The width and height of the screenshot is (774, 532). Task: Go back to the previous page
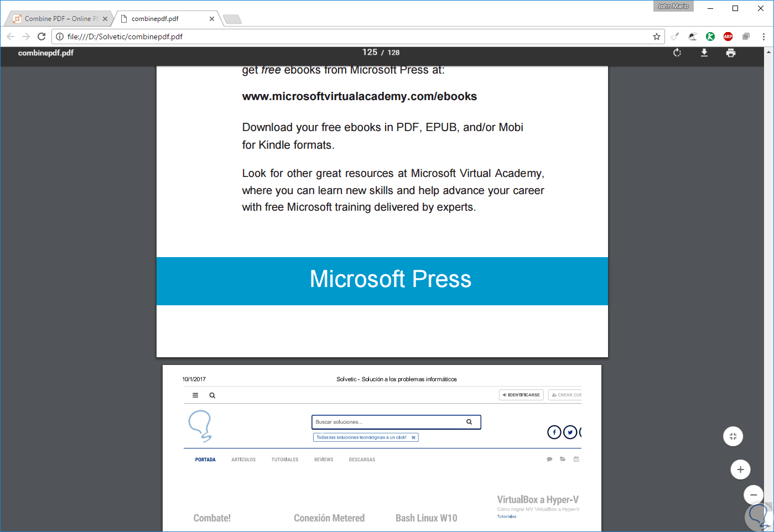[x=11, y=36]
